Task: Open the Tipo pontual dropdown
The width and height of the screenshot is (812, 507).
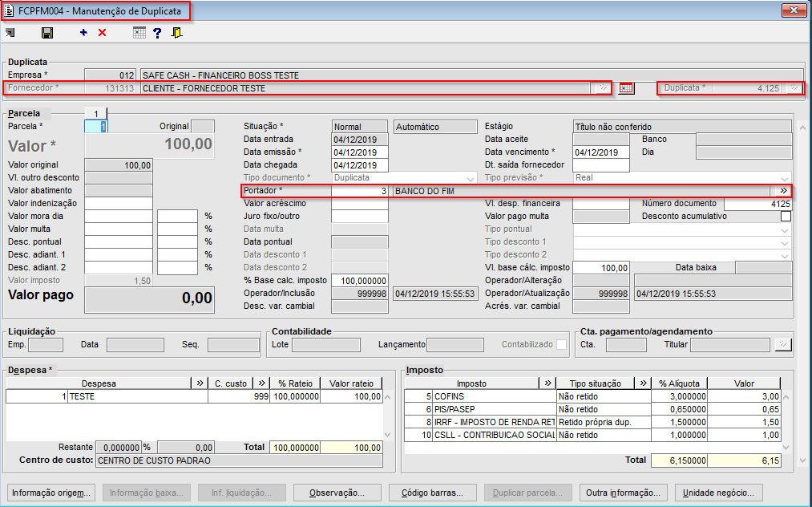Action: point(785,229)
